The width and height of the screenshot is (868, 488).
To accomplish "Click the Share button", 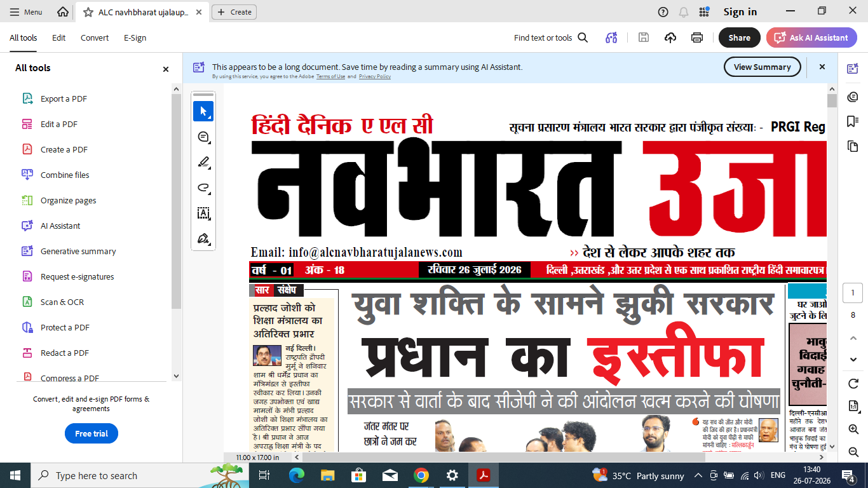I will (739, 37).
